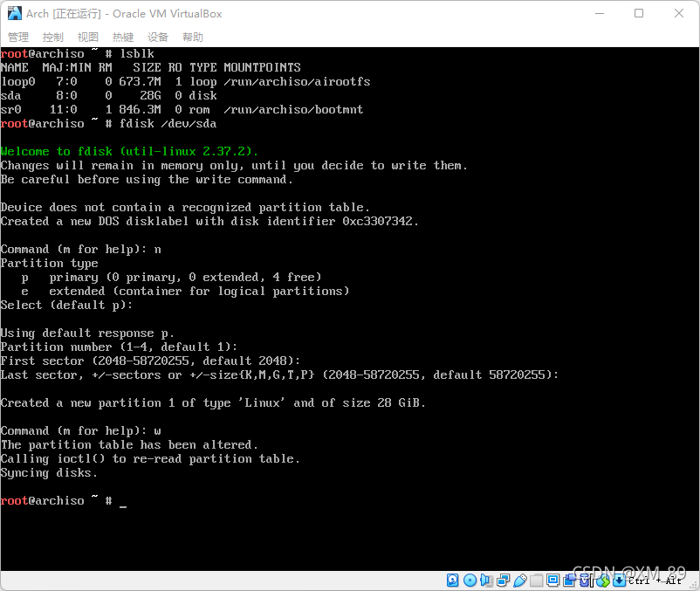700x591 pixels.
Task: Click the network adapters status icon
Action: [503, 580]
